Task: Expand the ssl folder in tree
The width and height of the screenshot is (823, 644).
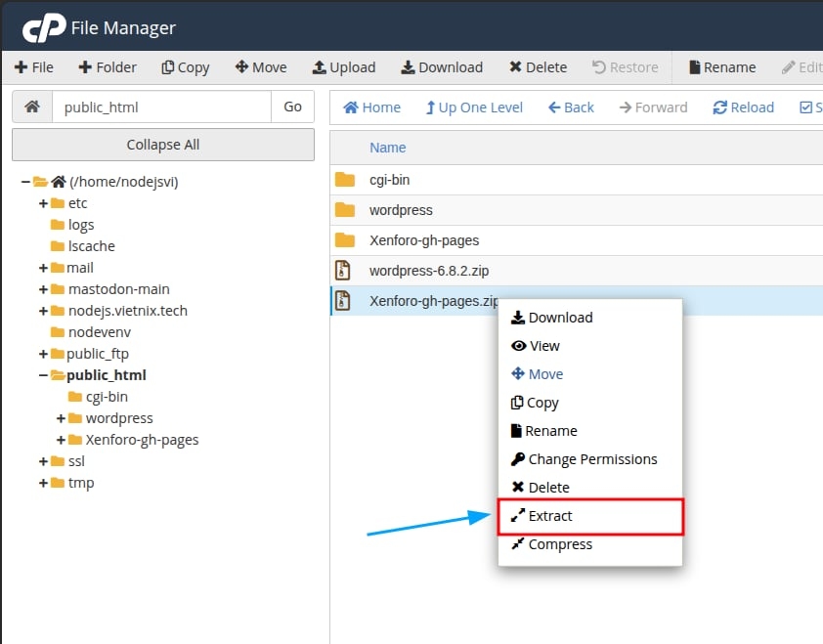Action: point(44,461)
